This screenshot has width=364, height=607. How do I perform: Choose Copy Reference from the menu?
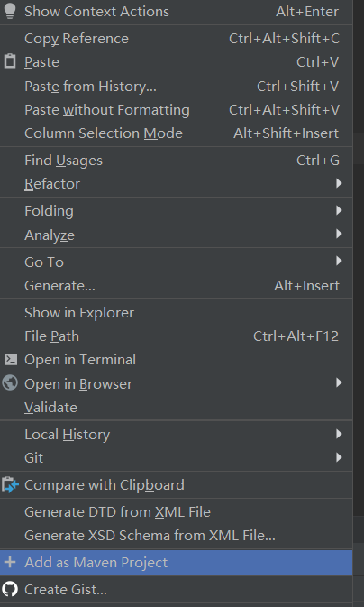click(x=176, y=38)
